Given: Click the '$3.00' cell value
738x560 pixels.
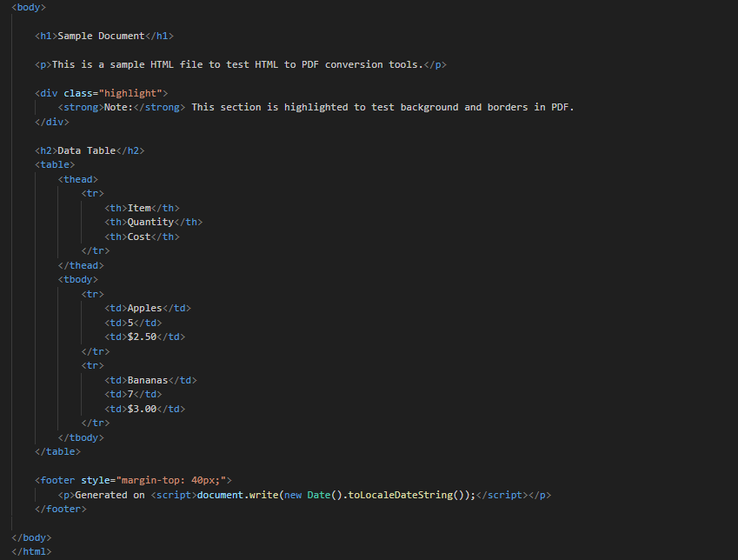Looking at the screenshot, I should pyautogui.click(x=142, y=409).
